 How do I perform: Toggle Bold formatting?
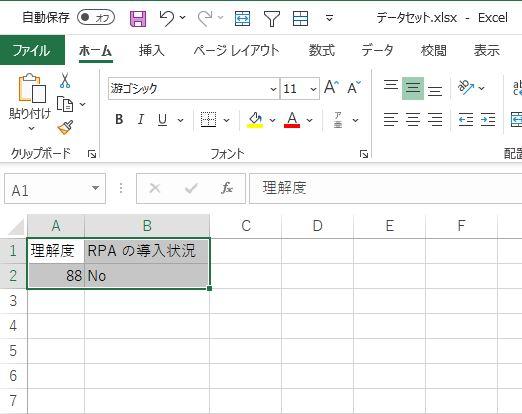pos(119,119)
